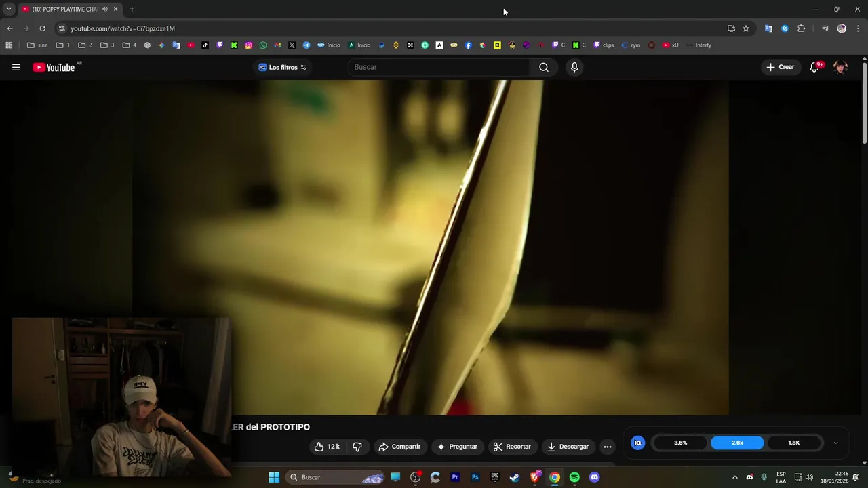Image resolution: width=868 pixels, height=488 pixels.
Task: Start voice search with microphone icon
Action: (574, 67)
